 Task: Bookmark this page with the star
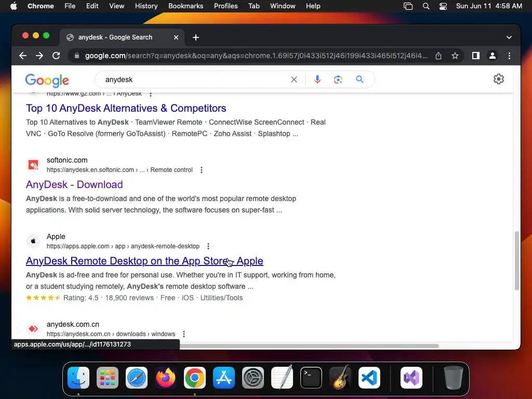[455, 56]
